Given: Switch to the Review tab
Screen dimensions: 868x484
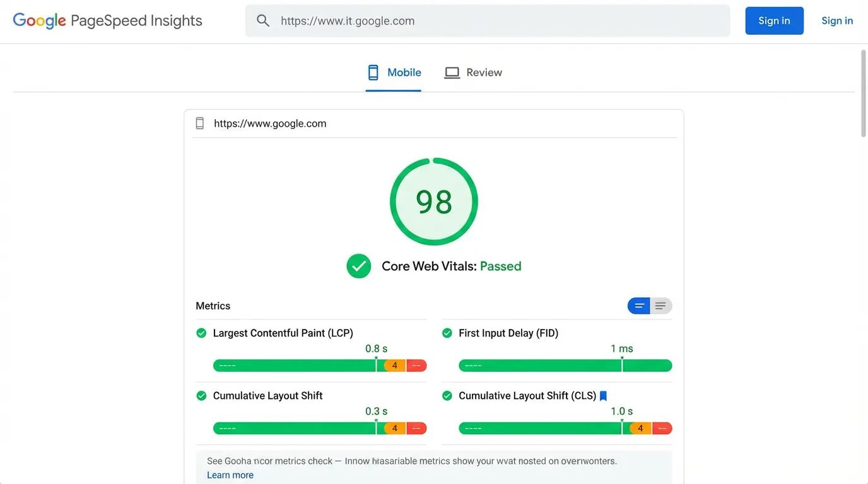Looking at the screenshot, I should click(x=484, y=72).
